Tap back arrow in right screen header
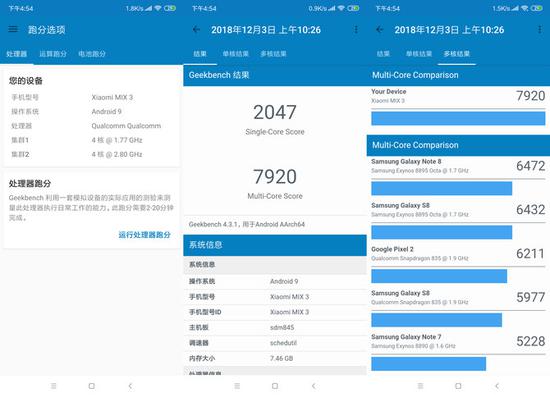Screen dimensions: 550x397 380,29
